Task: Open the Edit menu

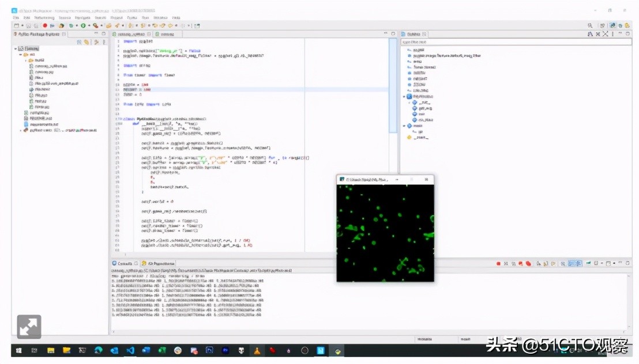Action: point(27,18)
